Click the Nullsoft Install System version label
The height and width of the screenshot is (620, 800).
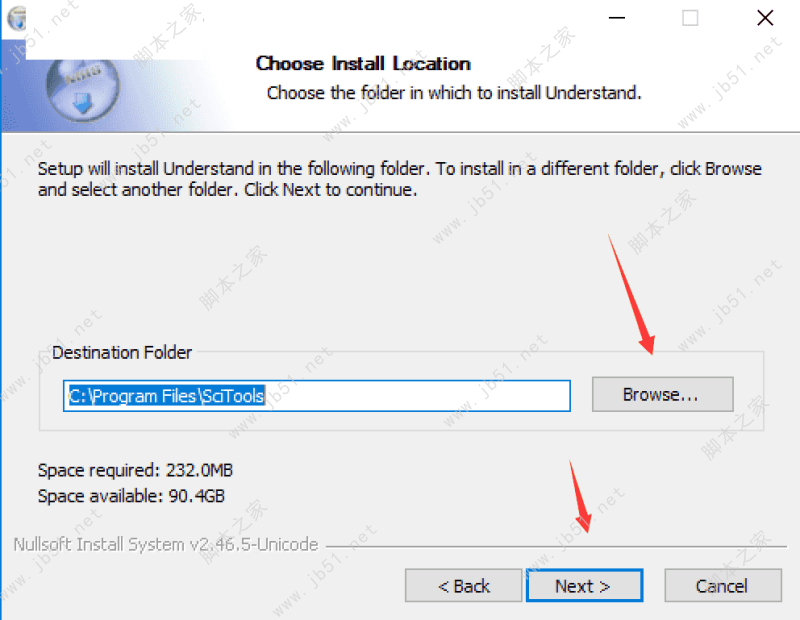click(x=166, y=544)
